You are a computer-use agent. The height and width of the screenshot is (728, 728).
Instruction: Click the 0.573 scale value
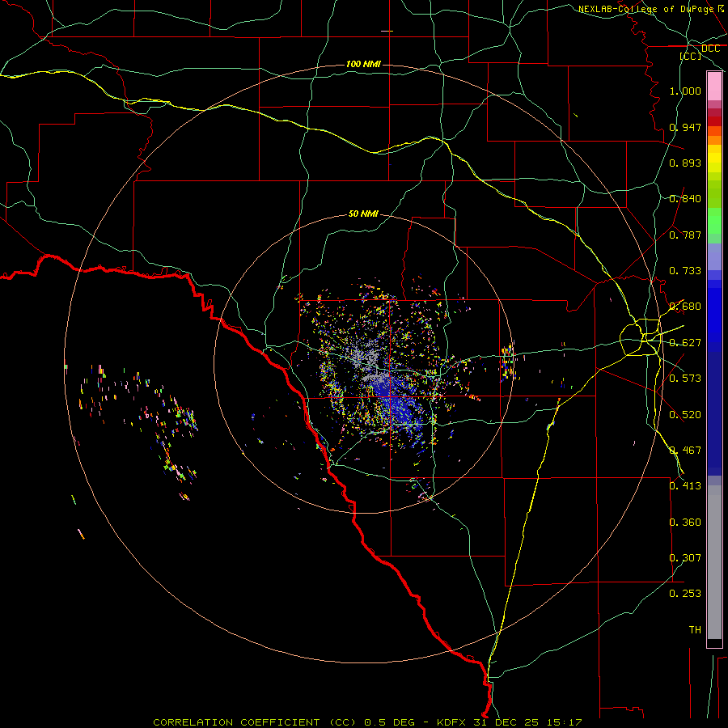pyautogui.click(x=685, y=379)
